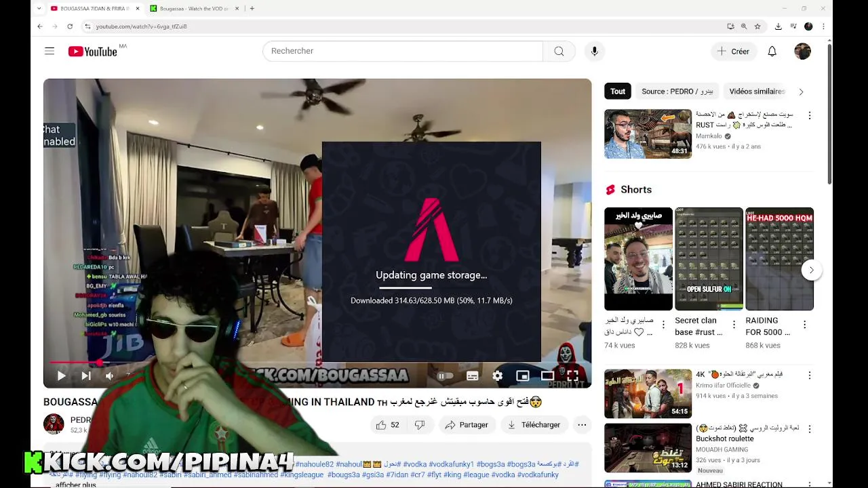868x488 pixels.
Task: Click the MOUADH GAMING channel name
Action: (722, 449)
